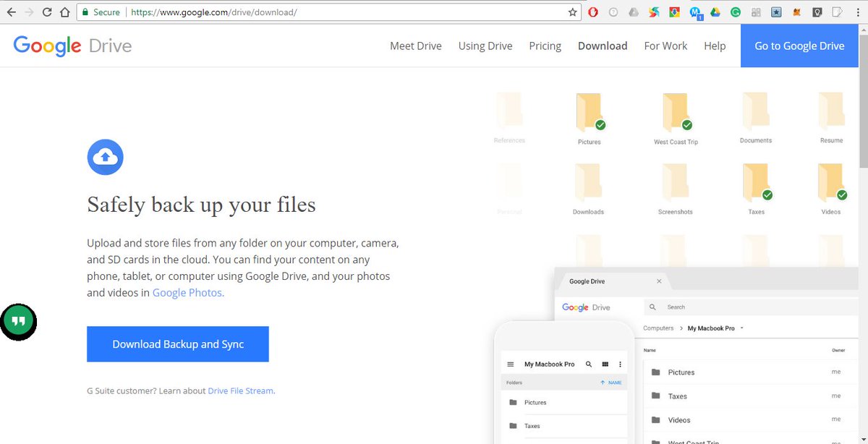Open the Using Drive page

point(485,46)
